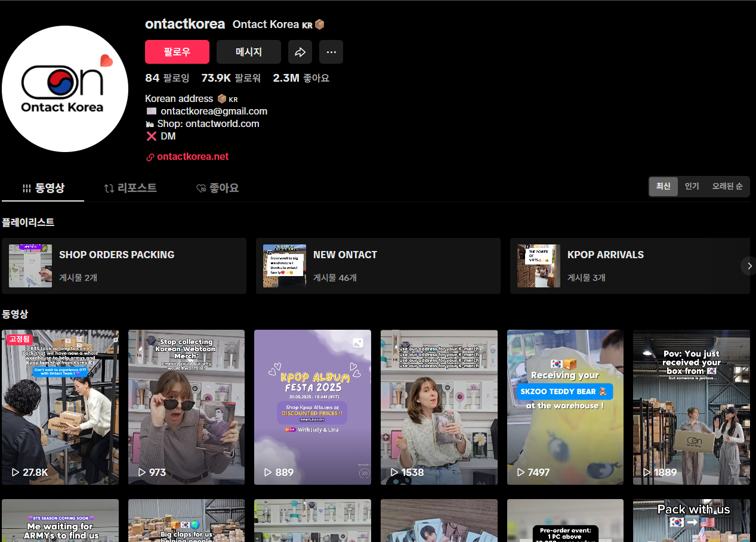This screenshot has width=756, height=542.
Task: Click the 메시지 button
Action: [248, 52]
